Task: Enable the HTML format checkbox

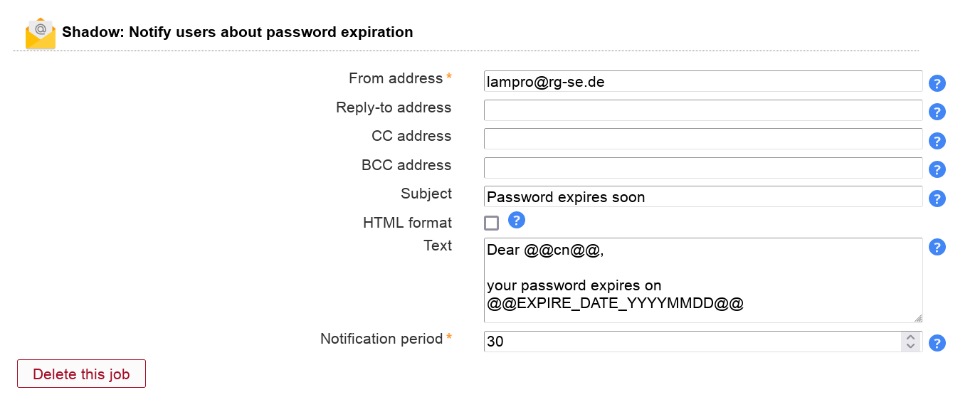Action: 492,223
